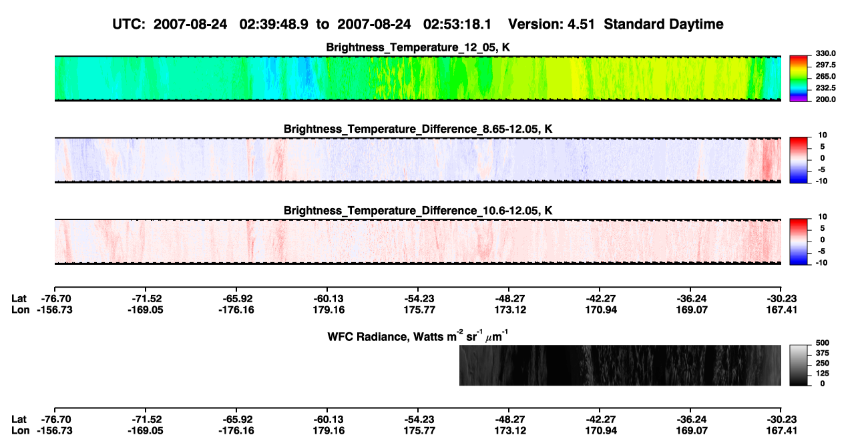
Task: Click latitude -48.27 on the upper axis
Action: (509, 299)
